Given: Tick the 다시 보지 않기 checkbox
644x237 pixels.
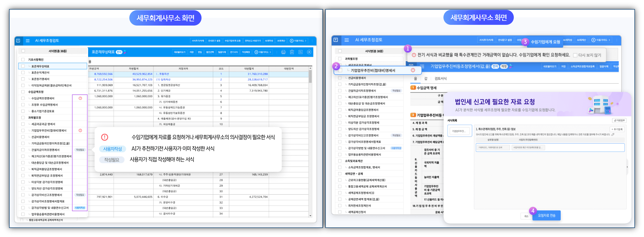Looking at the screenshot, I should (575, 55).
